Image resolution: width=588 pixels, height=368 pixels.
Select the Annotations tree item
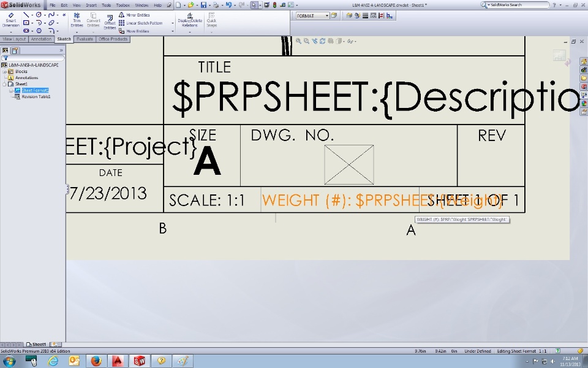(x=26, y=78)
